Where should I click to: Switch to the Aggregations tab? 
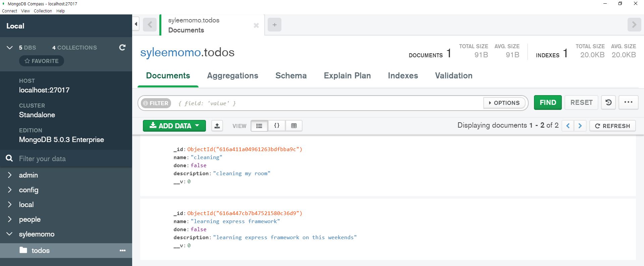tap(233, 76)
